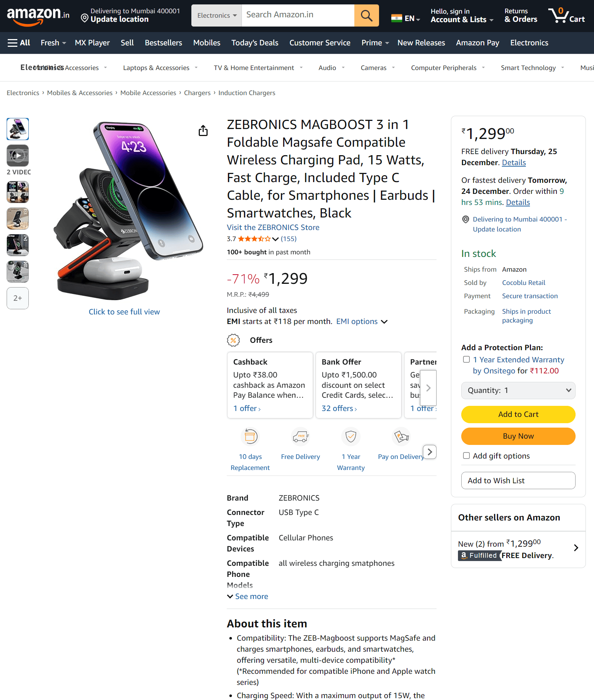Open the hamburger All menu
Screen dimensions: 594x700
point(19,43)
